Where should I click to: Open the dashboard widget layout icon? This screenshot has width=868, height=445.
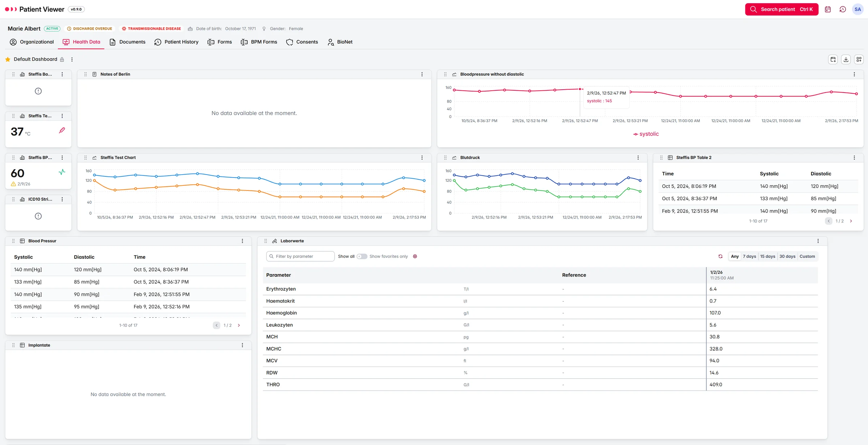(x=859, y=59)
